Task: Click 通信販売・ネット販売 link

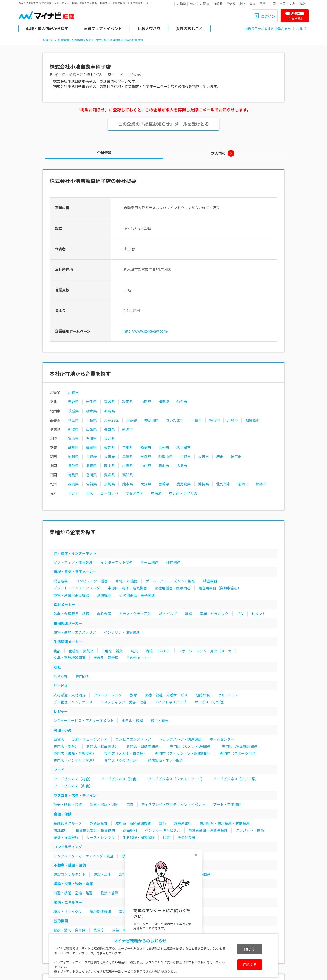Action: 166,760
